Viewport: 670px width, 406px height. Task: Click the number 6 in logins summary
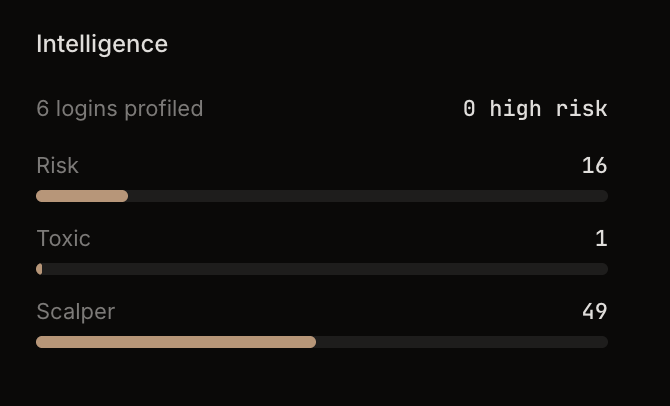[x=42, y=109]
